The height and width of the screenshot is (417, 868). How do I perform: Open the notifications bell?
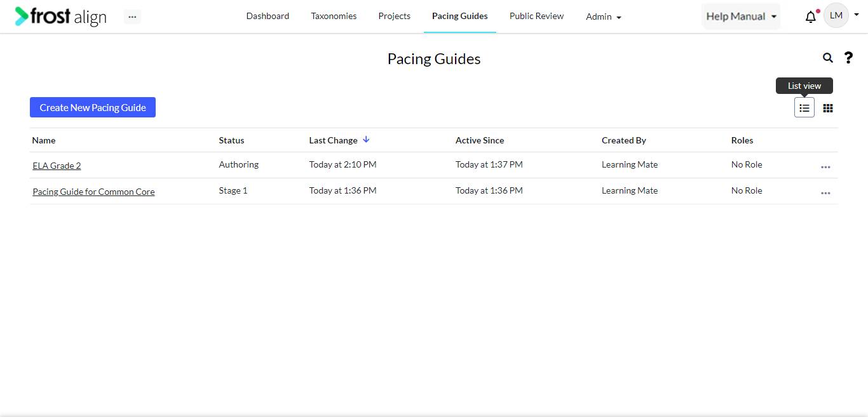click(x=811, y=17)
